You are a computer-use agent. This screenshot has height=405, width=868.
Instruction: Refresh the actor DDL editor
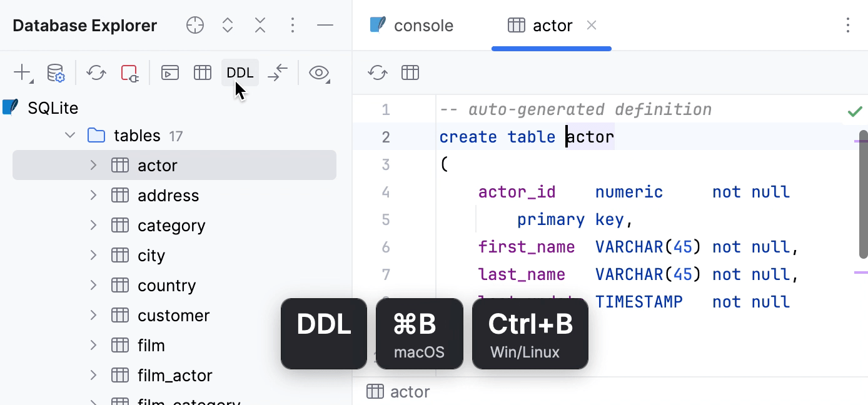click(377, 72)
